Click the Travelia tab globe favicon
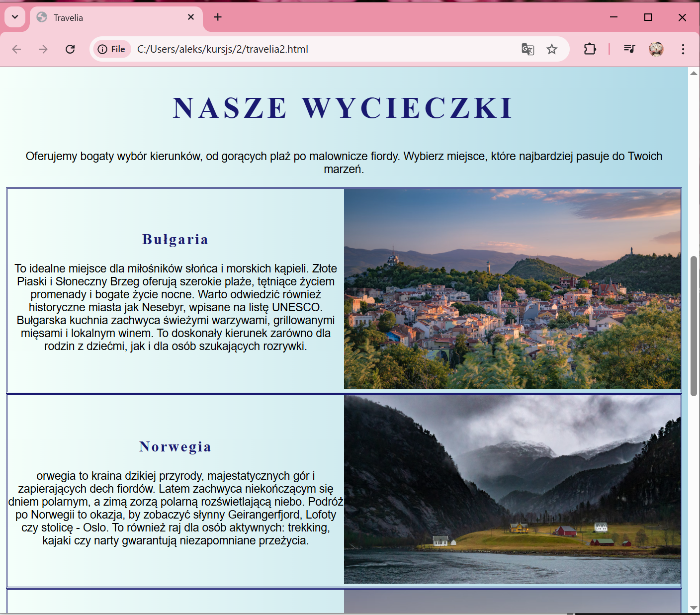Screen dimensions: 700x615 click(x=42, y=17)
